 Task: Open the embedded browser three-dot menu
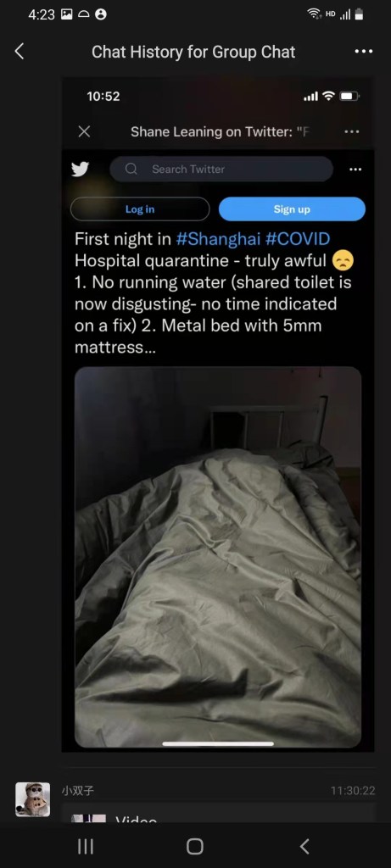[x=352, y=131]
